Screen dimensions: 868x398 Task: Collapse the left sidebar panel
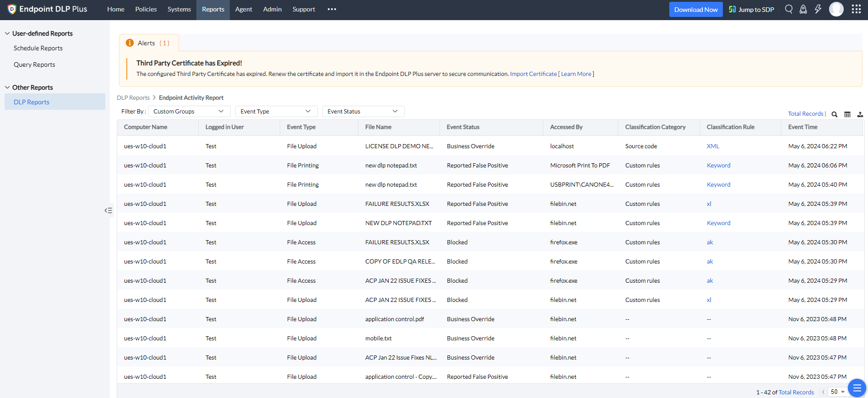(x=108, y=210)
